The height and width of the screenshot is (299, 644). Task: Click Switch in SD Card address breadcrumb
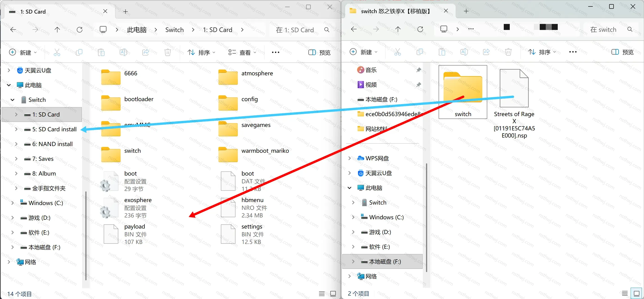[x=175, y=30]
